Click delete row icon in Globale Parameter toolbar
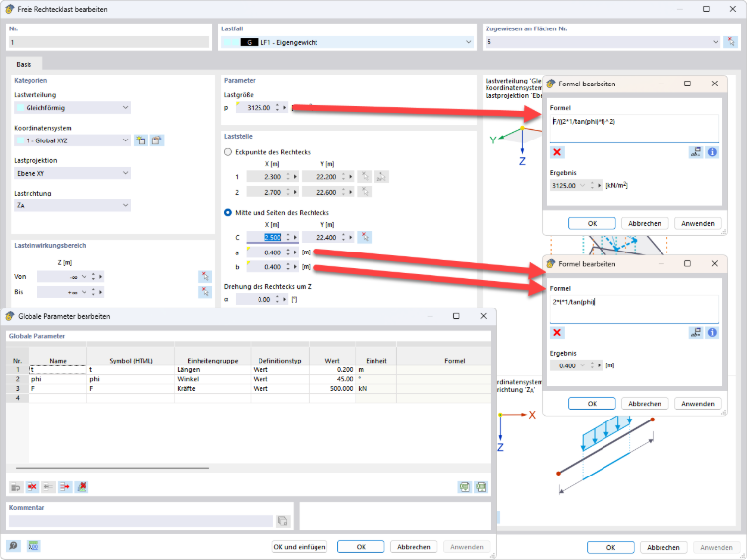The width and height of the screenshot is (747, 560). point(32,487)
